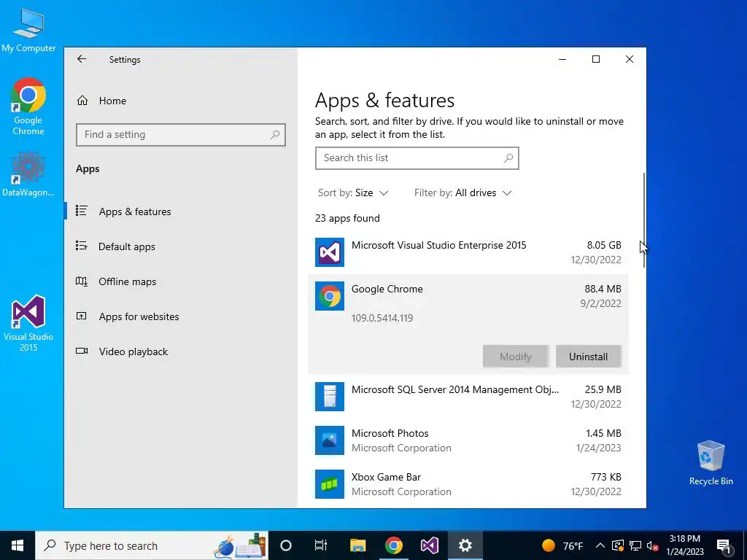Screen dimensions: 747x560
Task: Focus the Find a setting field
Action: pyautogui.click(x=181, y=135)
